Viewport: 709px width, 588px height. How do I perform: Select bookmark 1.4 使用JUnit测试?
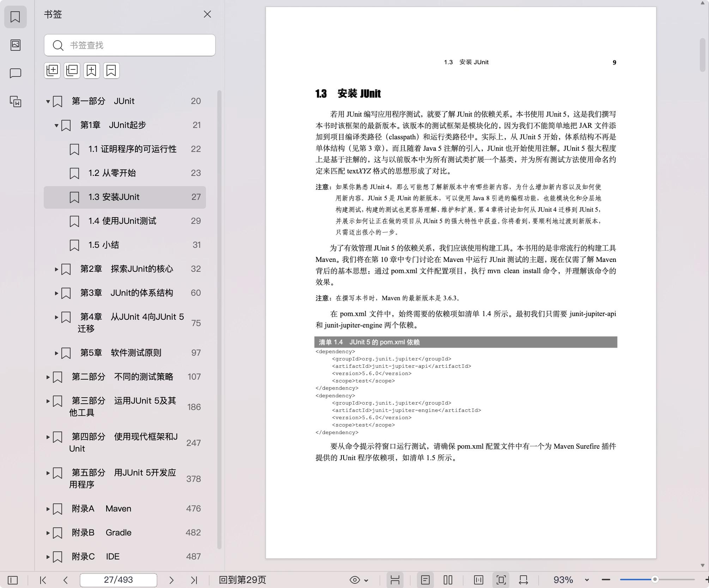pyautogui.click(x=125, y=221)
